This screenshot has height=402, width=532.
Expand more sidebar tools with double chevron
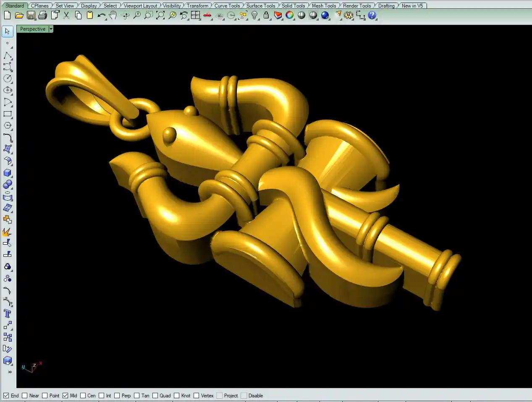click(x=10, y=372)
